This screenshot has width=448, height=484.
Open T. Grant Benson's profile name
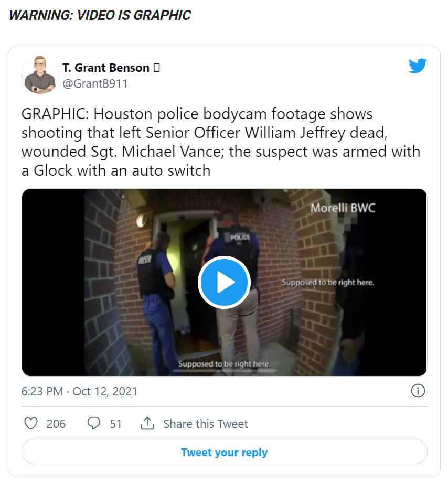[x=106, y=68]
